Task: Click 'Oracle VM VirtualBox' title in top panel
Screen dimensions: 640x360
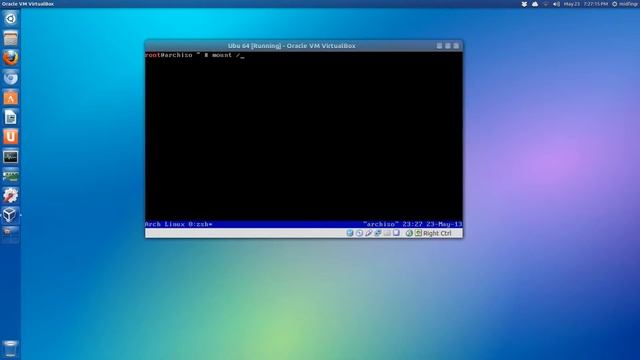Action: tap(28, 4)
